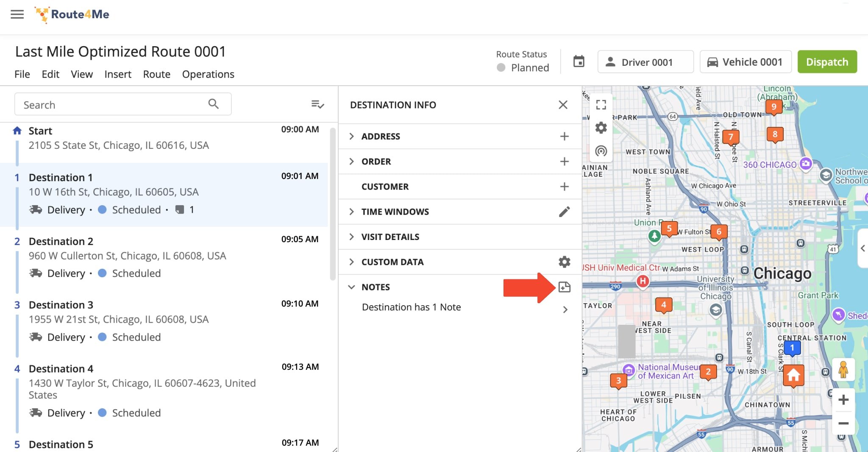Select orange map marker 9
The image size is (868, 452).
tap(774, 107)
